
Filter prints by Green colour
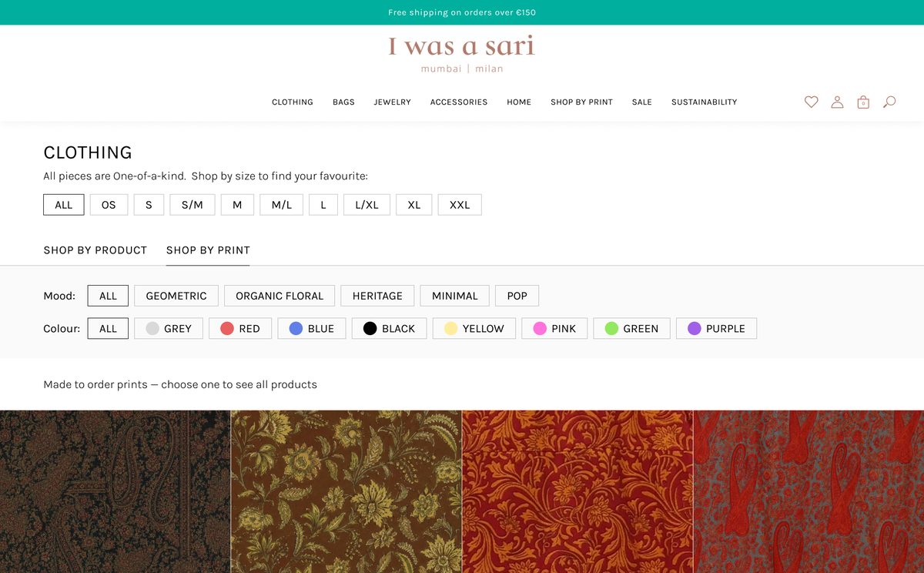pyautogui.click(x=631, y=328)
